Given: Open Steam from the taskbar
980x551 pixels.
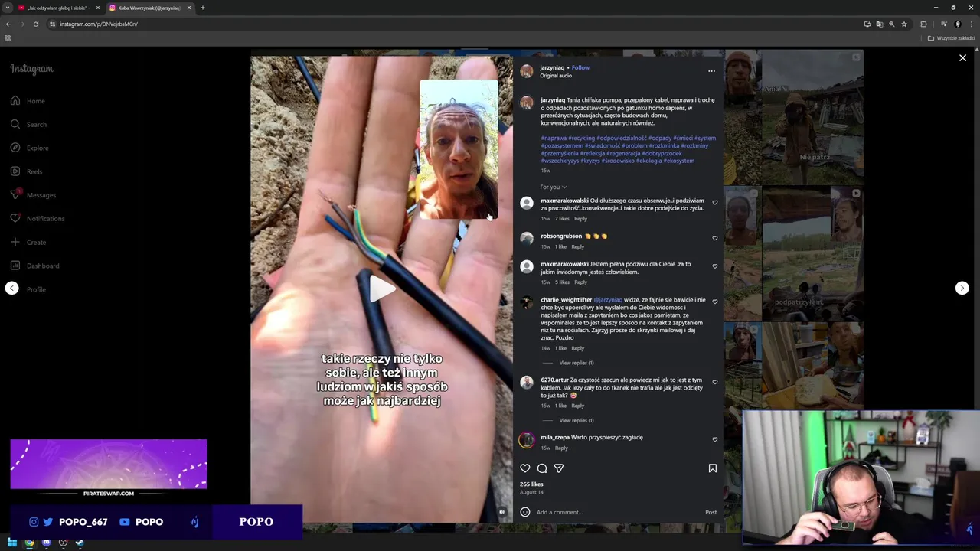Looking at the screenshot, I should (x=80, y=543).
